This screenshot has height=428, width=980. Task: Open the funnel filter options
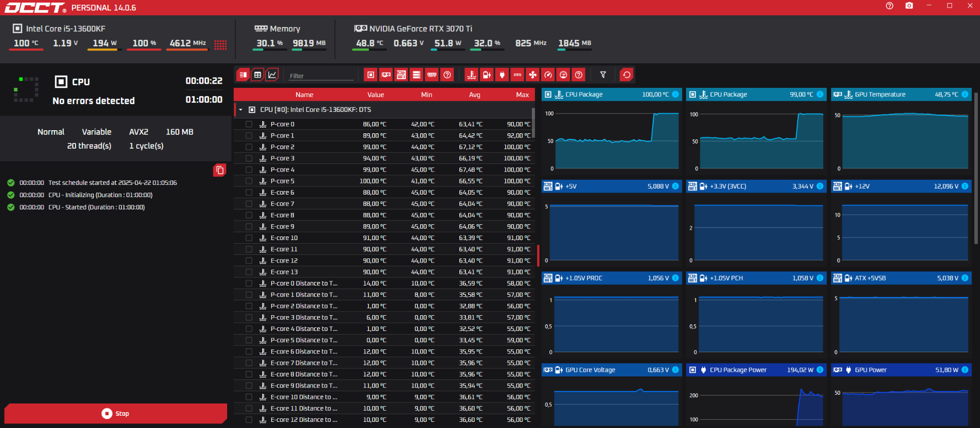coord(603,75)
